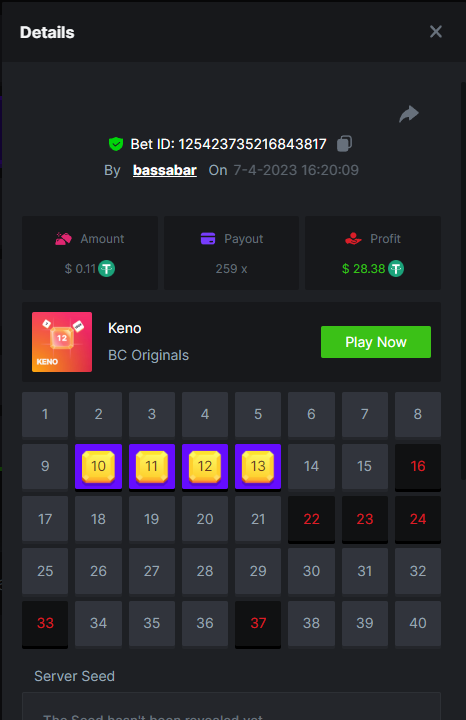
Task: Select the gold gem tile 10
Action: 98,467
